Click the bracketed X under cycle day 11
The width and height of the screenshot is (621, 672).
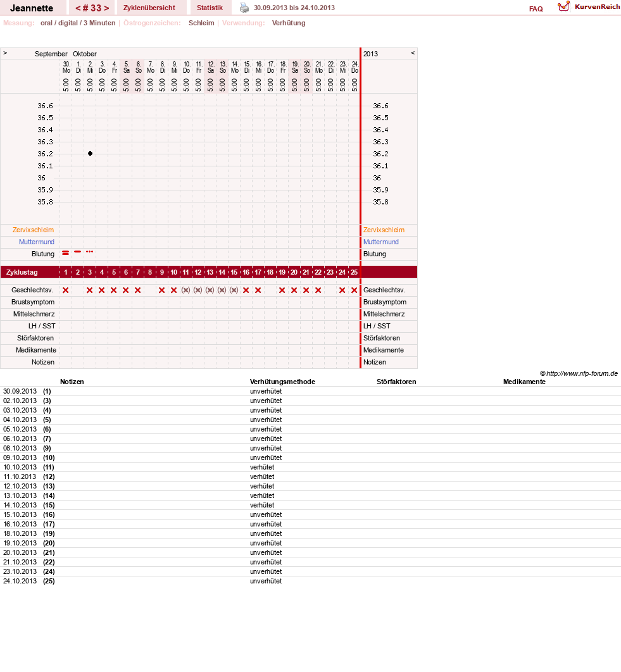(x=185, y=290)
